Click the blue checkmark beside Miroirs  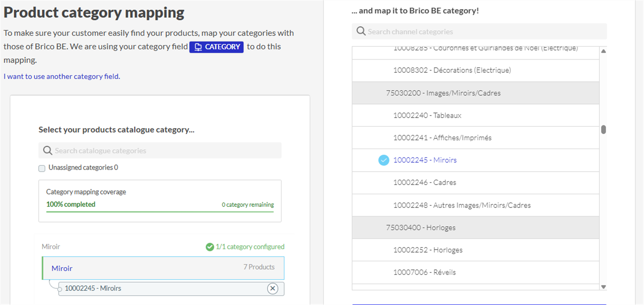383,160
